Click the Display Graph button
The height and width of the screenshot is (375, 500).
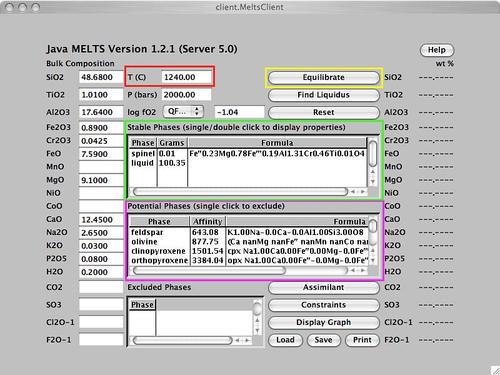pos(323,322)
